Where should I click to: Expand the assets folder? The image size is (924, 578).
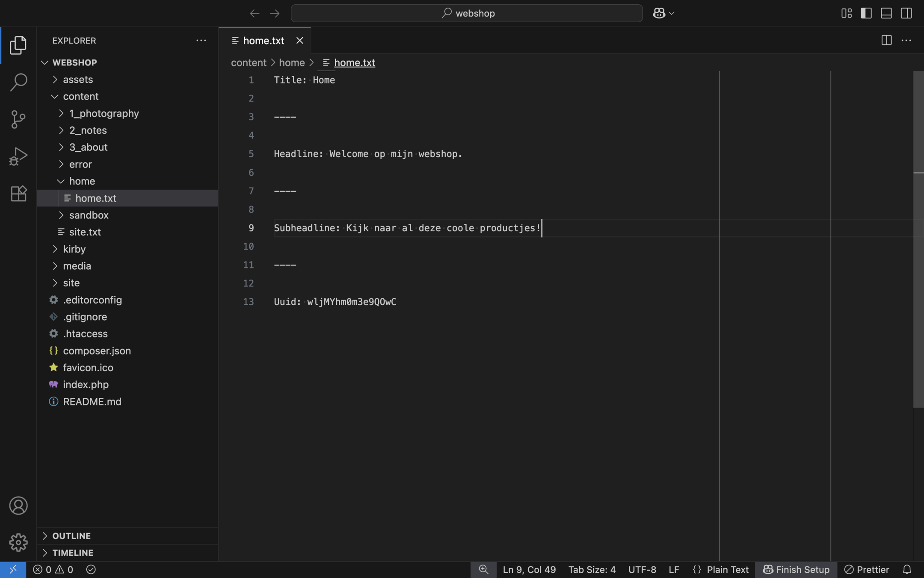pyautogui.click(x=78, y=80)
